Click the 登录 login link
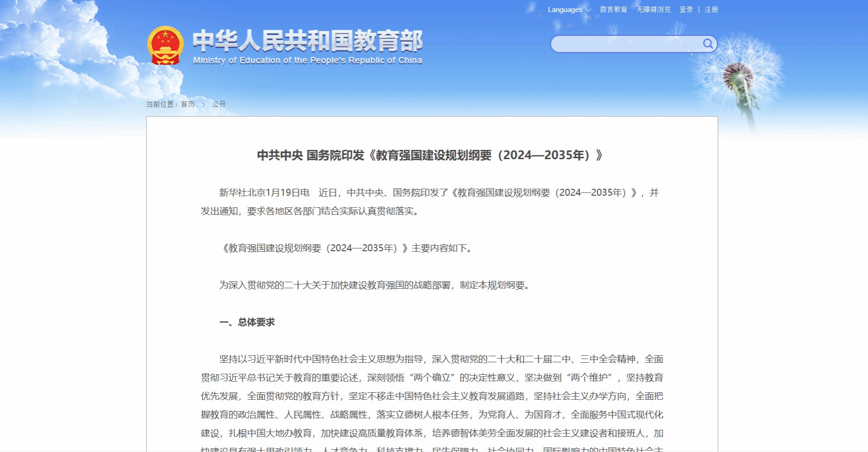Image resolution: width=868 pixels, height=452 pixels. coord(686,10)
